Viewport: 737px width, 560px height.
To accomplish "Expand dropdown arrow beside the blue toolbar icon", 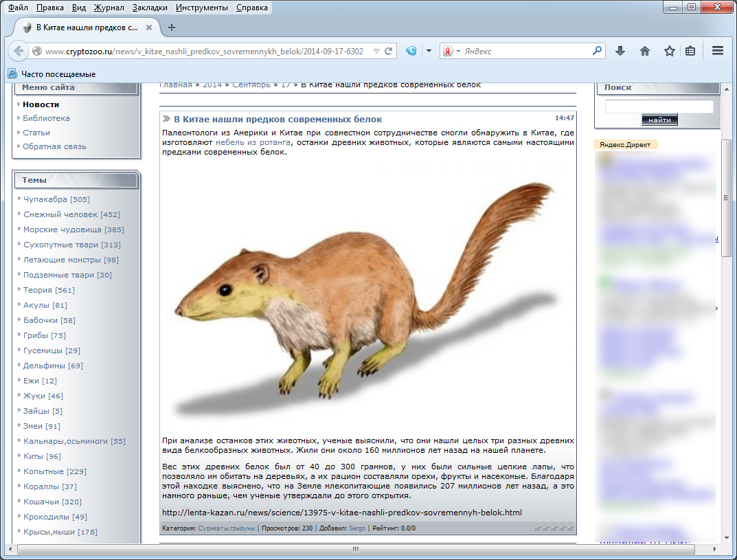I will tap(429, 51).
